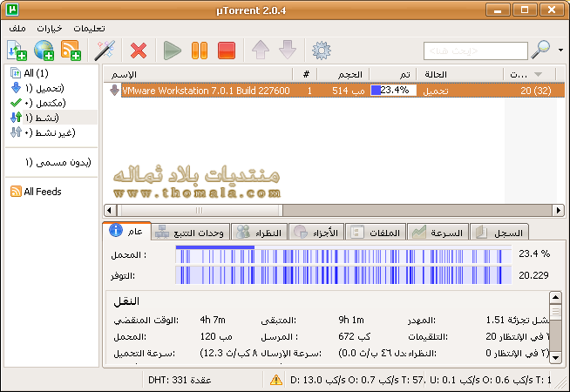Image resolution: width=570 pixels, height=392 pixels.
Task: Click the التوفر availability bar
Action: coord(343,275)
